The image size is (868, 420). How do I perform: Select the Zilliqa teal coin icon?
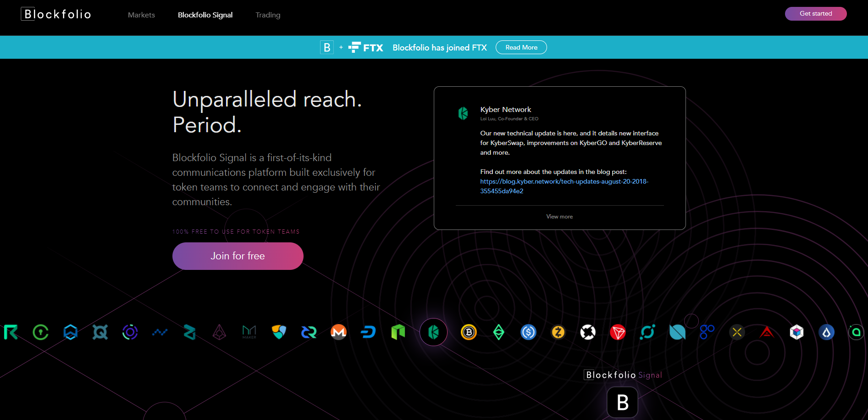coord(190,332)
